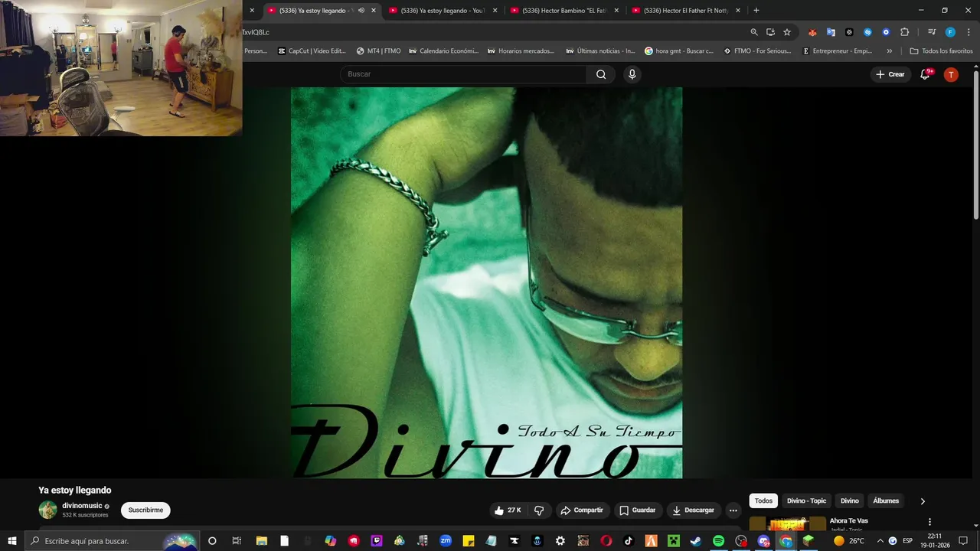Open the MT4 FTMO bookmark

pyautogui.click(x=379, y=51)
